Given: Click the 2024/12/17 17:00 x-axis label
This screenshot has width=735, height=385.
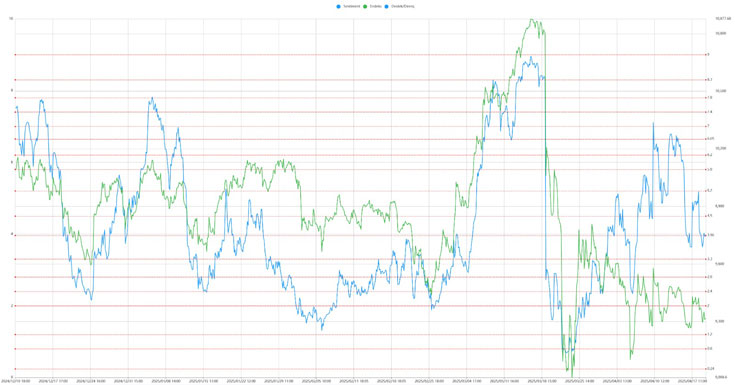Looking at the screenshot, I should [52, 381].
